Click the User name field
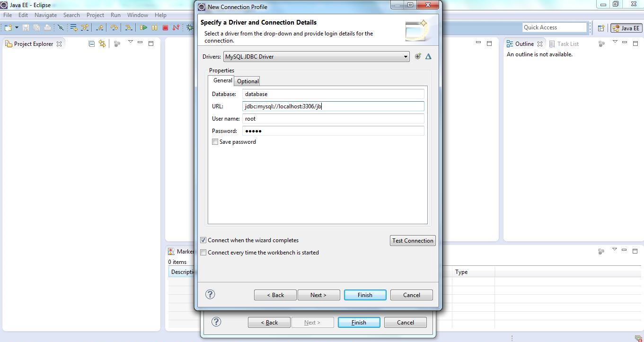This screenshot has width=644, height=342. pos(333,119)
